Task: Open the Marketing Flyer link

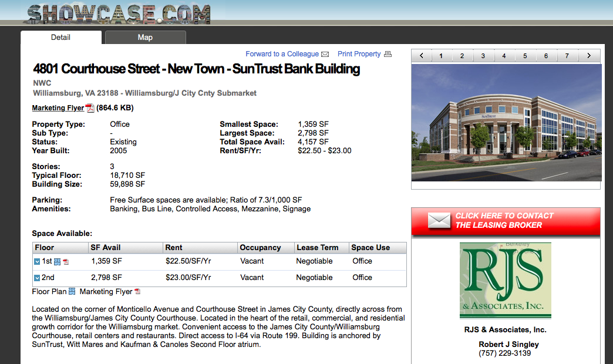Action: click(58, 108)
